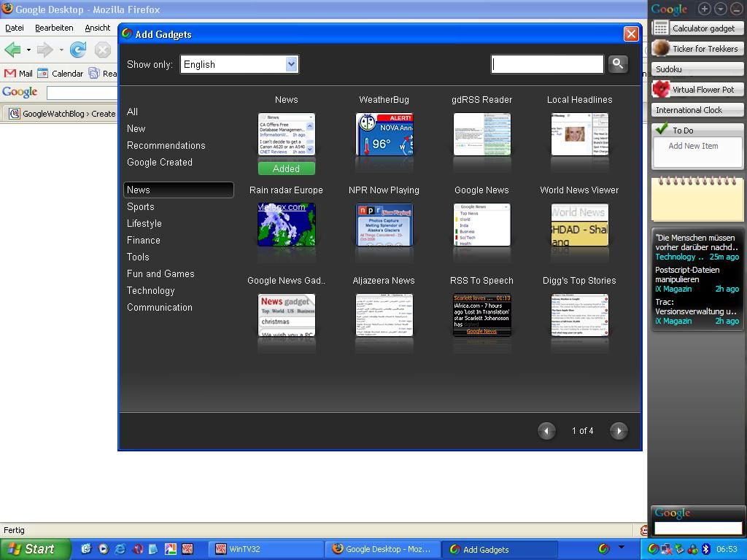Open the Bearbeiten menu
747x560 pixels.
pyautogui.click(x=54, y=28)
